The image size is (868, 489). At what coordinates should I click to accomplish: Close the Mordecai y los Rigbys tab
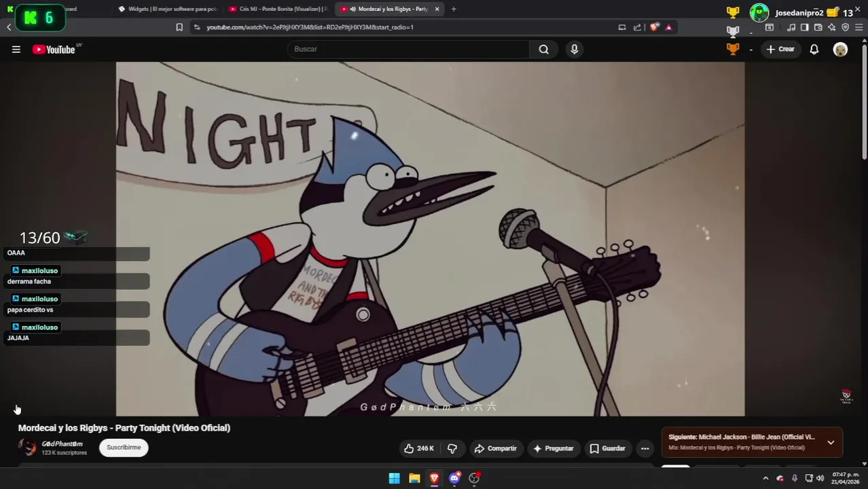[437, 9]
